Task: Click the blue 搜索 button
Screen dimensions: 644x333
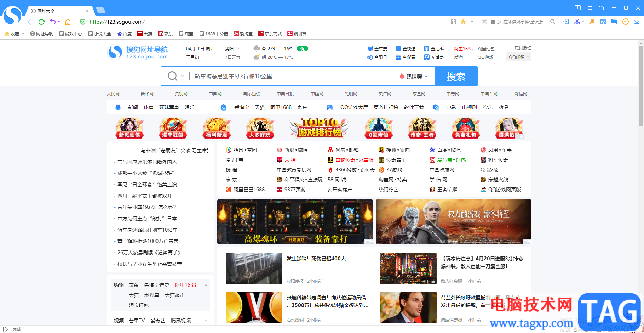Action: click(456, 76)
